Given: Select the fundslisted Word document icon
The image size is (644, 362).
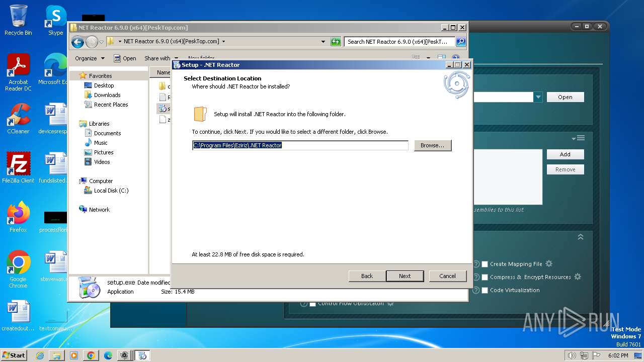Looking at the screenshot, I should (x=53, y=167).
